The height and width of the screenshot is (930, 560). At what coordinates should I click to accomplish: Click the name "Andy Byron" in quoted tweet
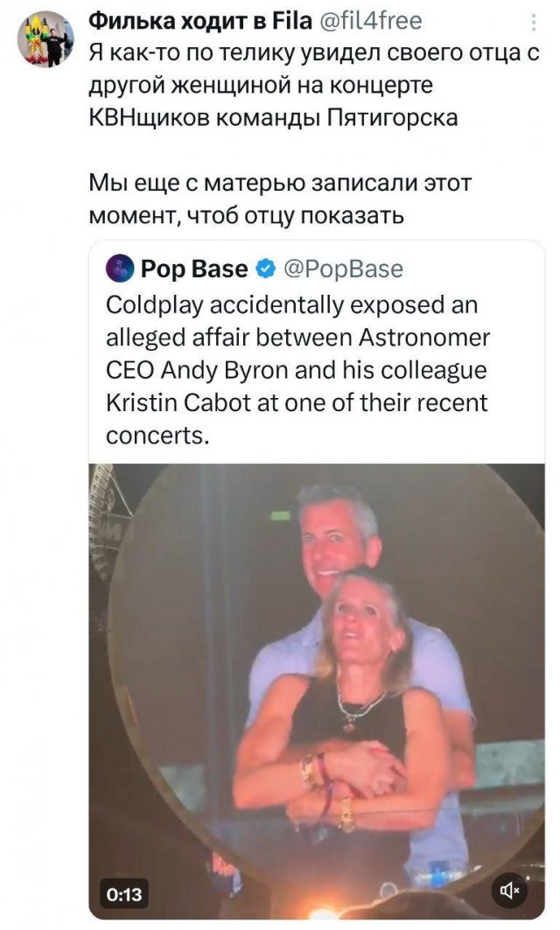pyautogui.click(x=218, y=370)
